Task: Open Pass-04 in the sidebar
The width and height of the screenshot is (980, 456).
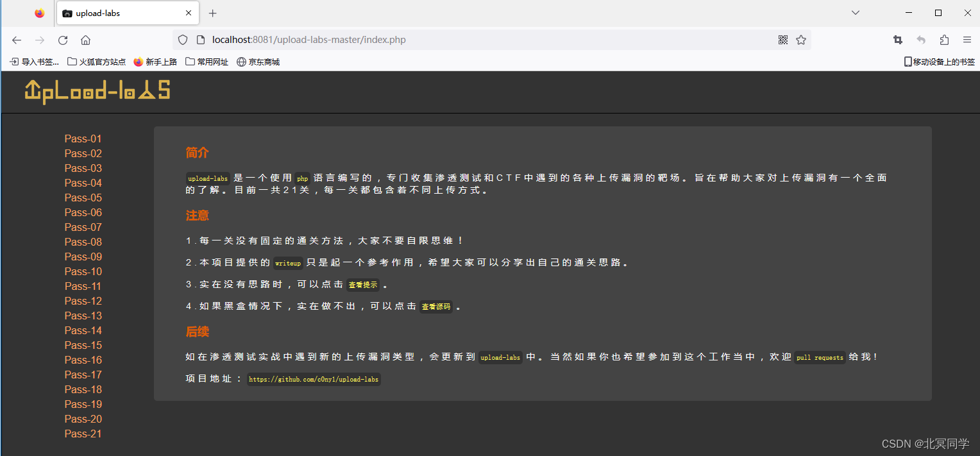Action: tap(83, 183)
